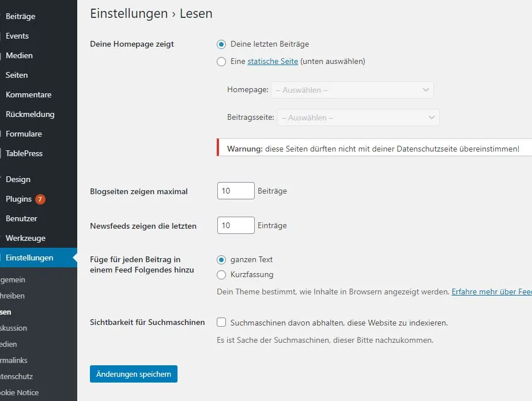The height and width of the screenshot is (401, 532).
Task: Open the Design menu
Action: click(x=18, y=179)
